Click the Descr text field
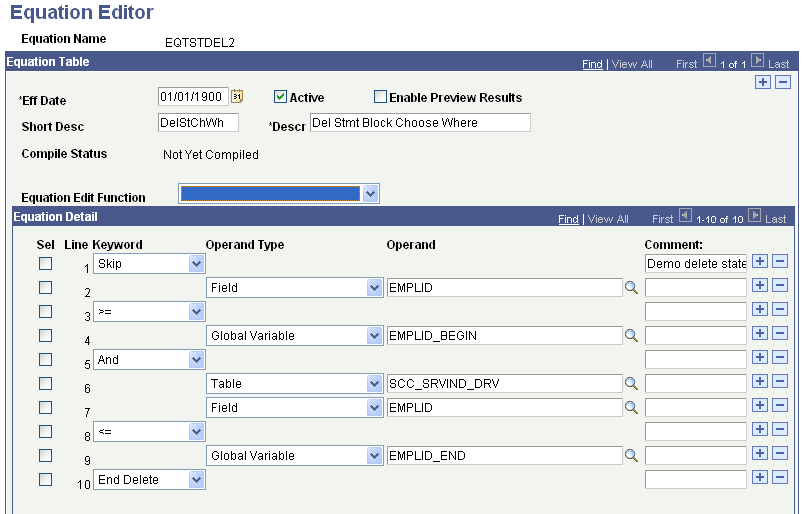The width and height of the screenshot is (809, 514). point(420,123)
